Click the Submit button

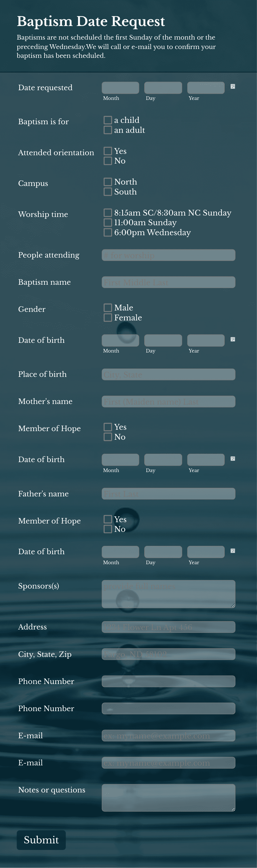point(41,840)
